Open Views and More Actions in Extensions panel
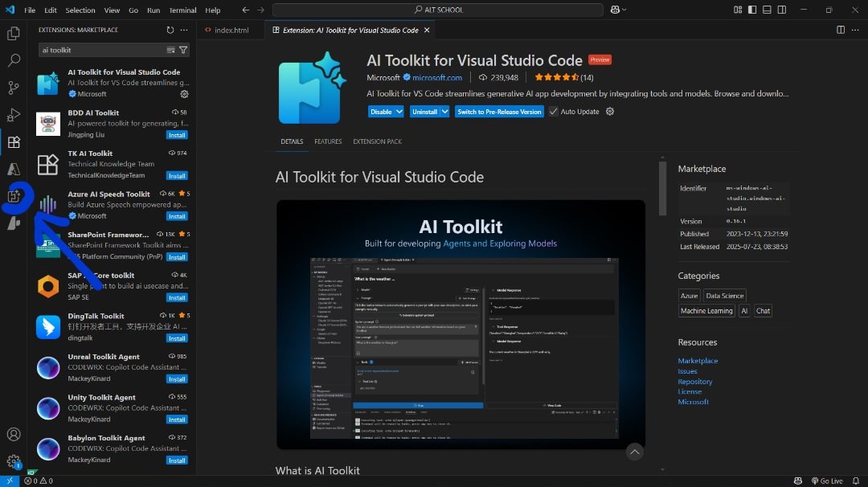 (184, 30)
